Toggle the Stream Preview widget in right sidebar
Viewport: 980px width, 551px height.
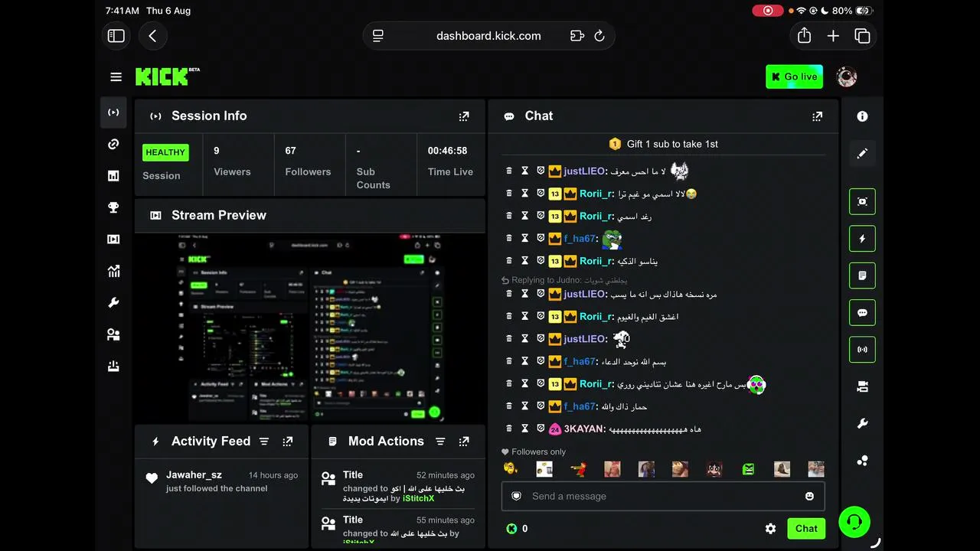[x=862, y=202]
